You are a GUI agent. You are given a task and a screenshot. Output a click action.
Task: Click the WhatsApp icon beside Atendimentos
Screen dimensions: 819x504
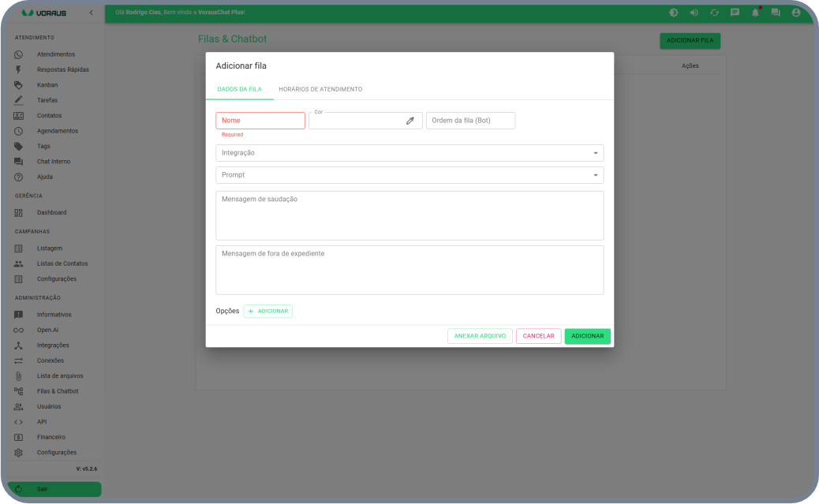pos(19,54)
